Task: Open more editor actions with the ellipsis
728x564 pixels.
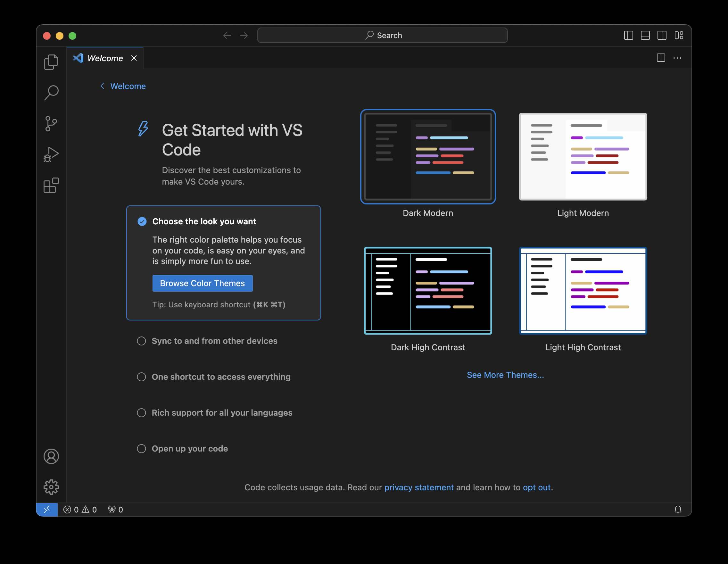Action: point(677,58)
